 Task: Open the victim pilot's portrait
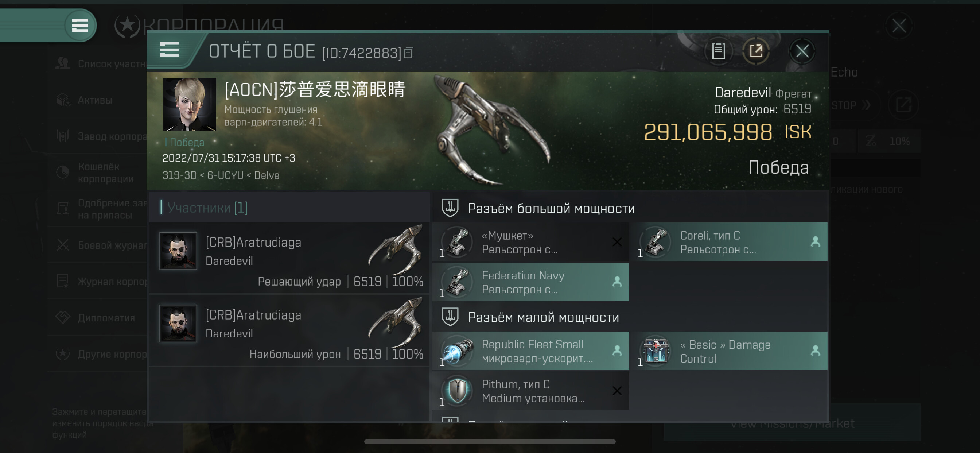(189, 105)
